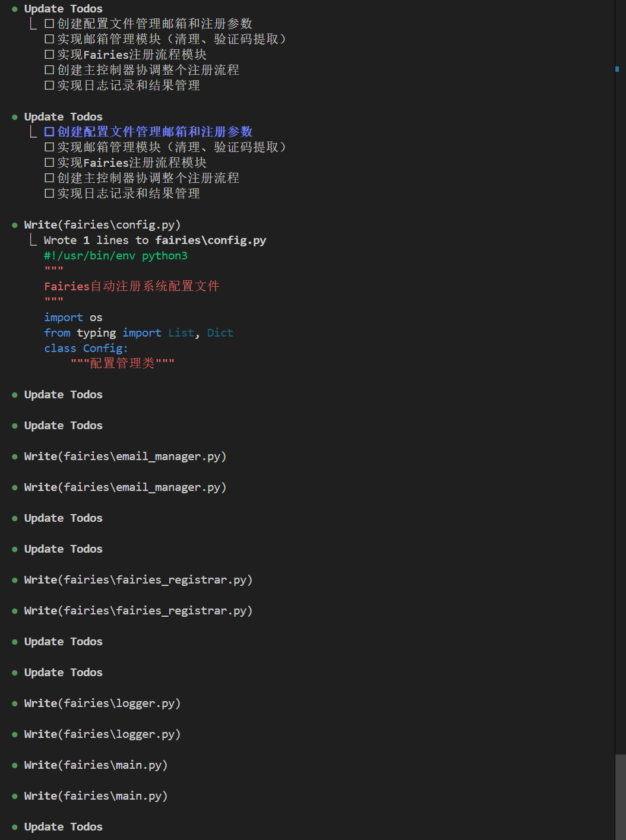Viewport: 626px width, 840px height.
Task: Click the green bullet beside Write(fairies\config.py)
Action: coord(14,226)
